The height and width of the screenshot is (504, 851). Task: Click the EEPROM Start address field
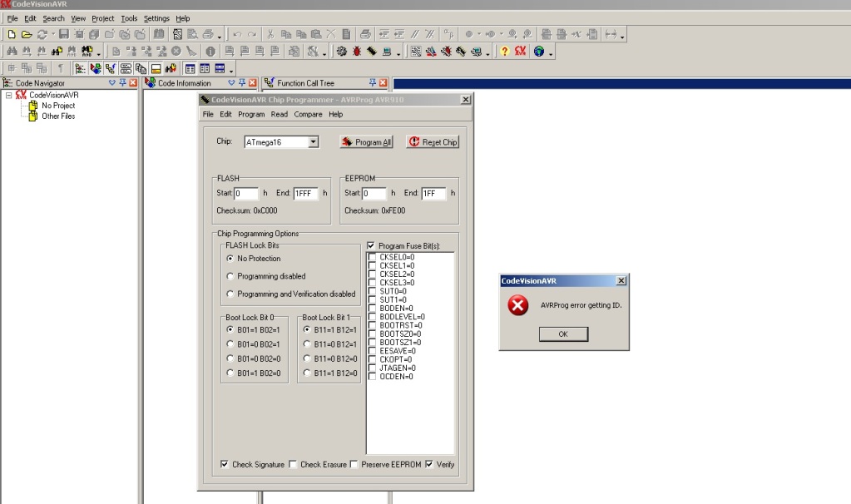click(374, 193)
